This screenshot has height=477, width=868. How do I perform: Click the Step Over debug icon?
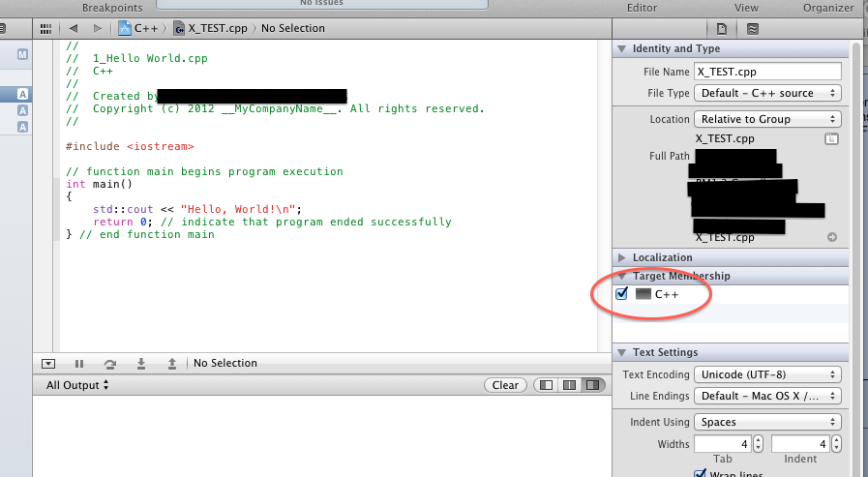point(110,364)
